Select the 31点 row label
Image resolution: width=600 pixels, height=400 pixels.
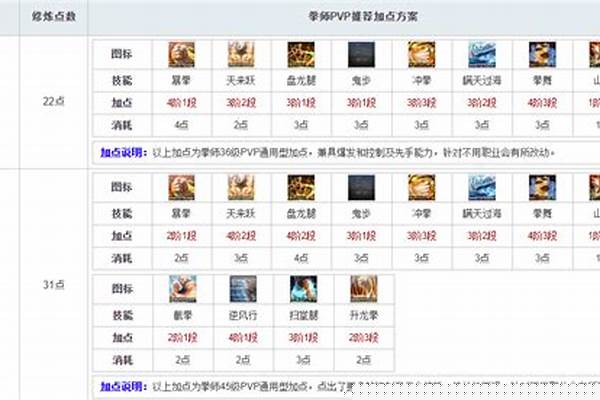[x=54, y=285]
